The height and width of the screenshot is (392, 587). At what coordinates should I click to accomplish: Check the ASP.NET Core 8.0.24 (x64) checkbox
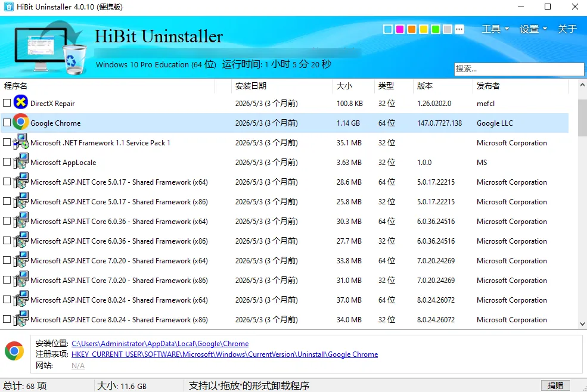tap(7, 300)
